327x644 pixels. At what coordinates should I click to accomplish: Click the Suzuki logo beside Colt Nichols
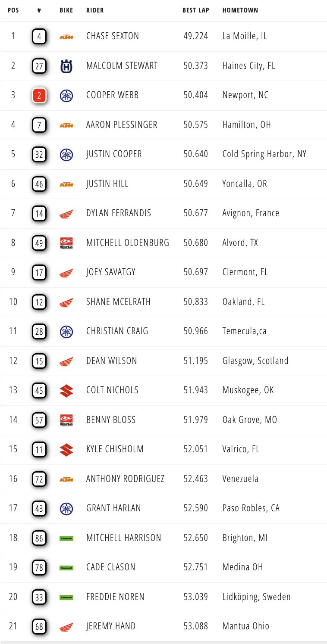(x=66, y=390)
